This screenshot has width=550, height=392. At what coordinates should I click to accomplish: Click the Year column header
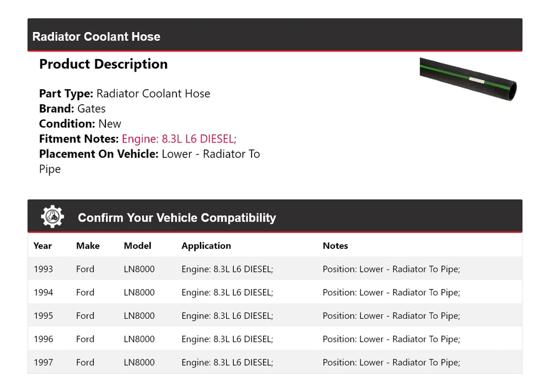[42, 246]
